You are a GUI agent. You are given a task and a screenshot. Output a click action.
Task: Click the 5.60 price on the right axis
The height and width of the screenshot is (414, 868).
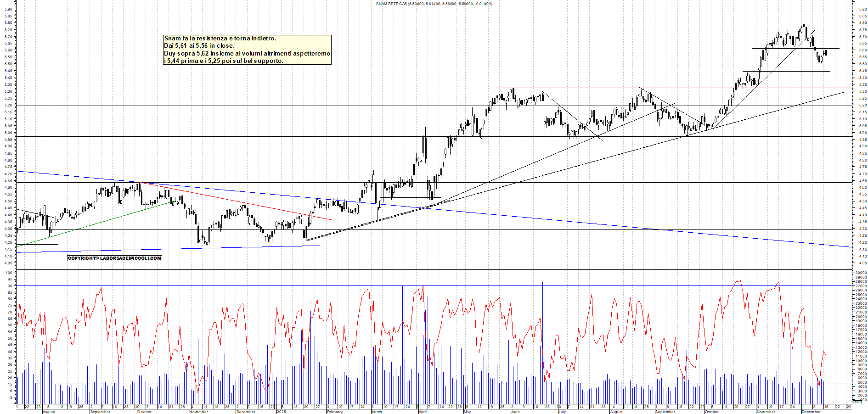[863, 50]
